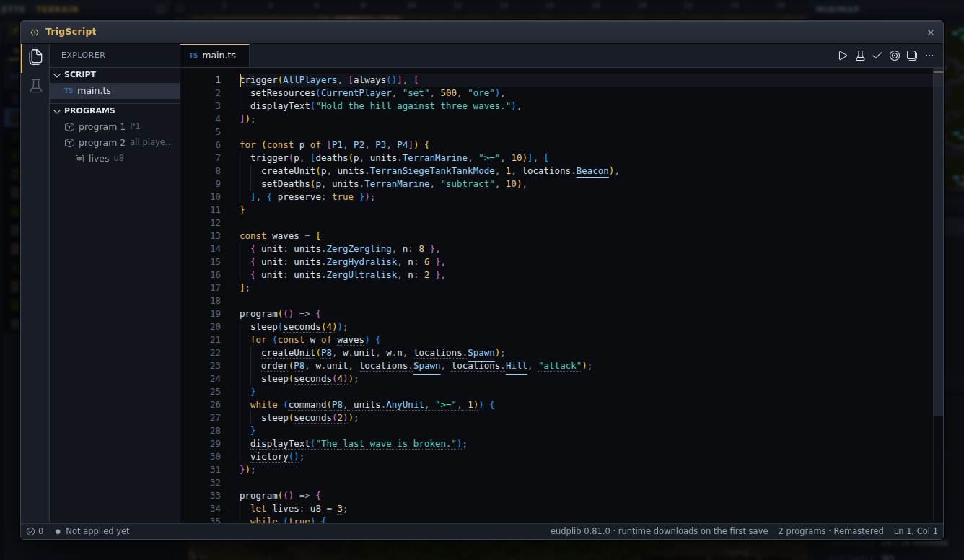Click the checkmark validate icon
964x560 pixels.
click(x=877, y=56)
